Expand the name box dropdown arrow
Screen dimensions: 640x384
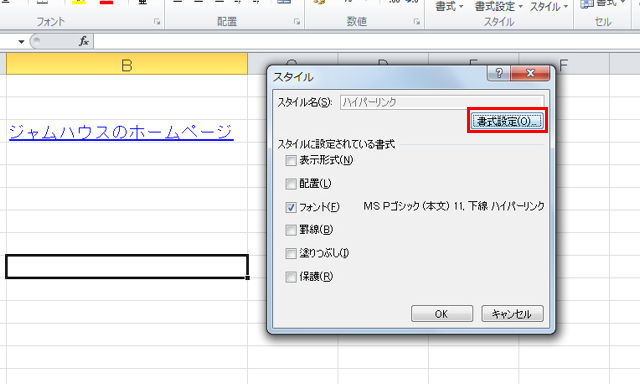pyautogui.click(x=21, y=42)
